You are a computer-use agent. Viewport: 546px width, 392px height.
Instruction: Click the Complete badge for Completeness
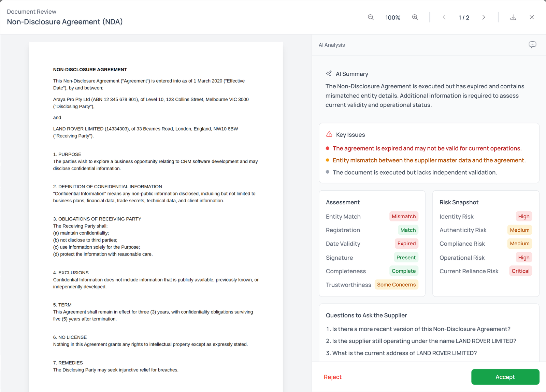click(404, 271)
